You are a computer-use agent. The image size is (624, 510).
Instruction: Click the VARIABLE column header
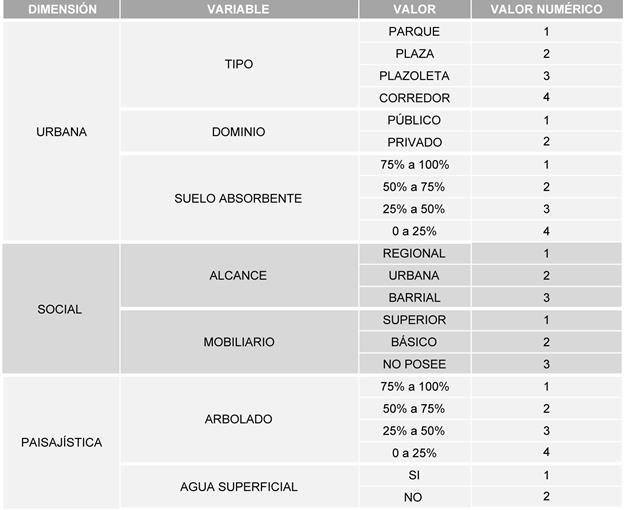click(x=238, y=9)
